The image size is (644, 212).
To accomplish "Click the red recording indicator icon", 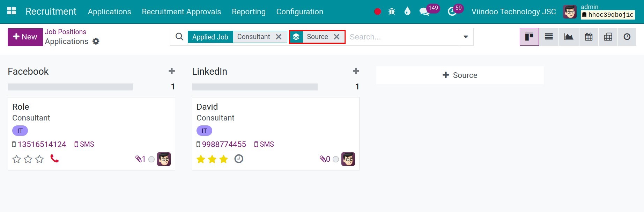I will coord(377,12).
